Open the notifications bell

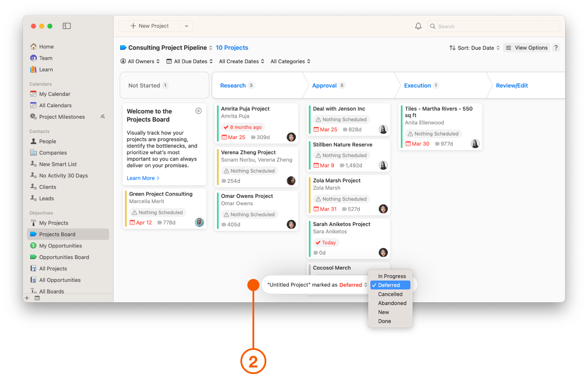(418, 26)
